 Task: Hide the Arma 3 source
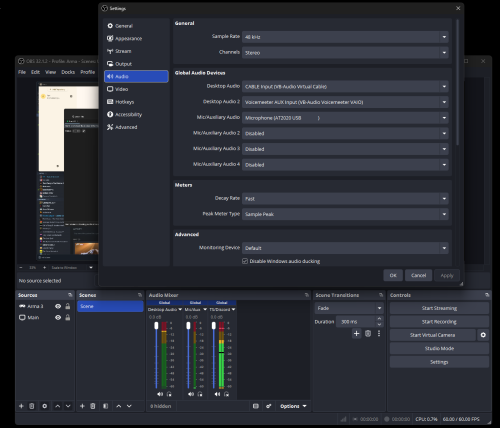point(58,306)
